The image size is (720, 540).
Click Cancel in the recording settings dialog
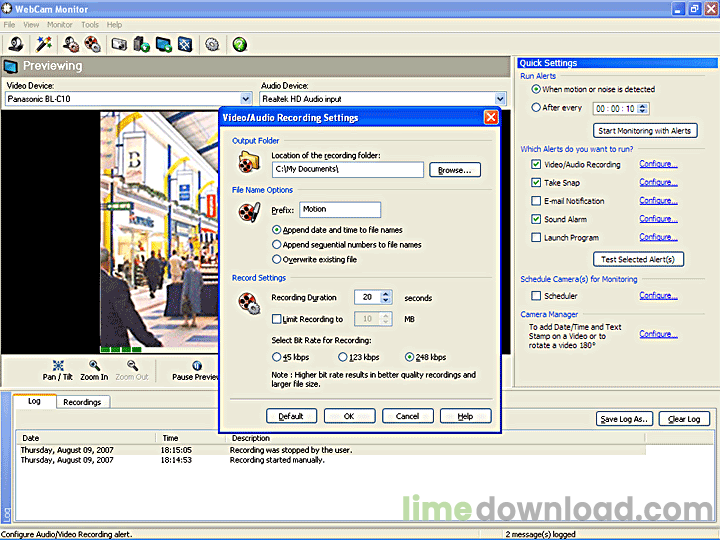(x=407, y=416)
